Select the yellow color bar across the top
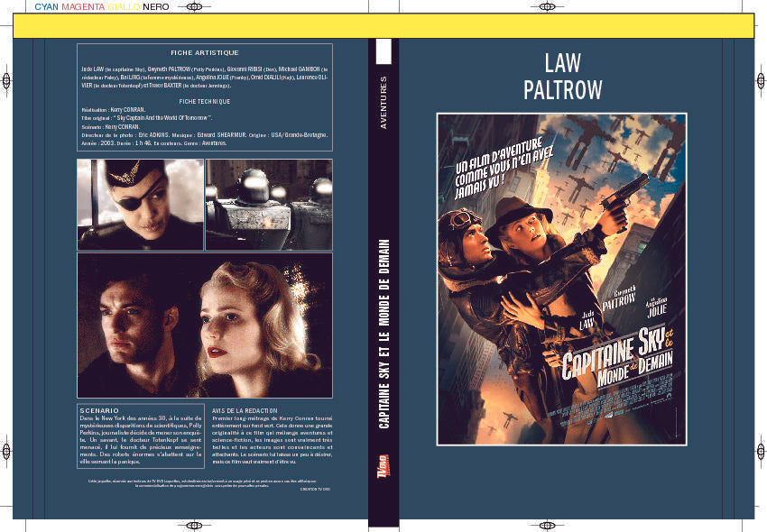767x532 pixels. point(383,26)
